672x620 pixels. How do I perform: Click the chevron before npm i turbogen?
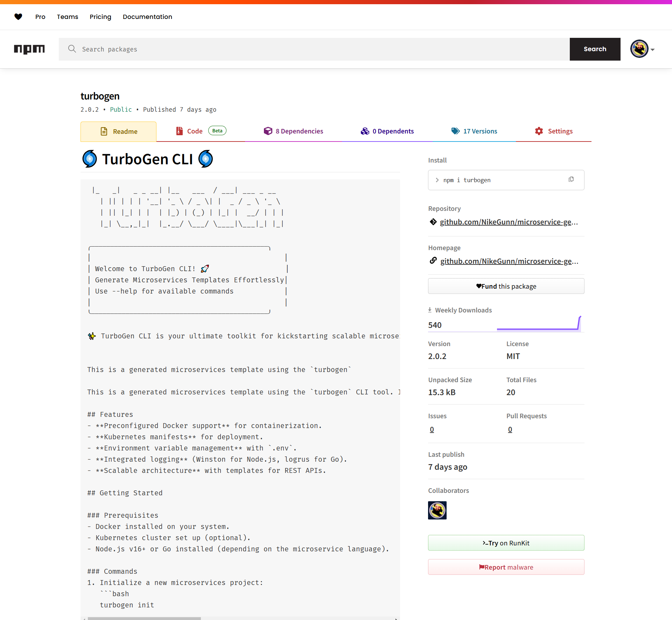[437, 180]
